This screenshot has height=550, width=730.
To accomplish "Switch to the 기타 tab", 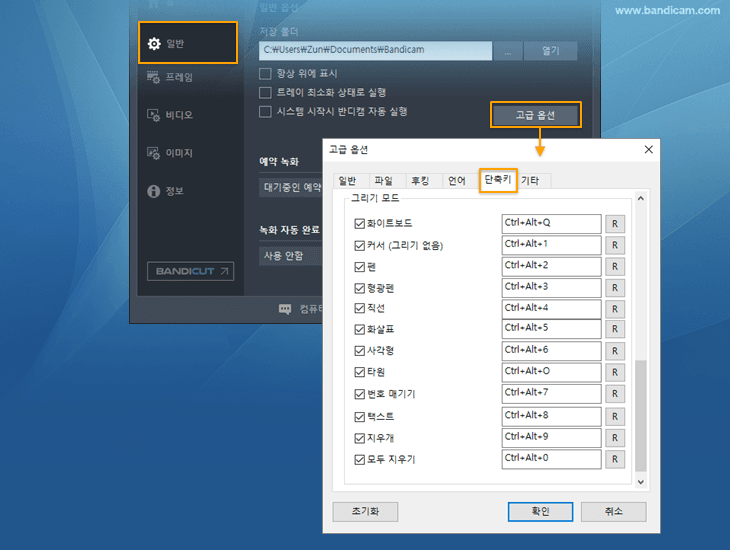I will (530, 181).
